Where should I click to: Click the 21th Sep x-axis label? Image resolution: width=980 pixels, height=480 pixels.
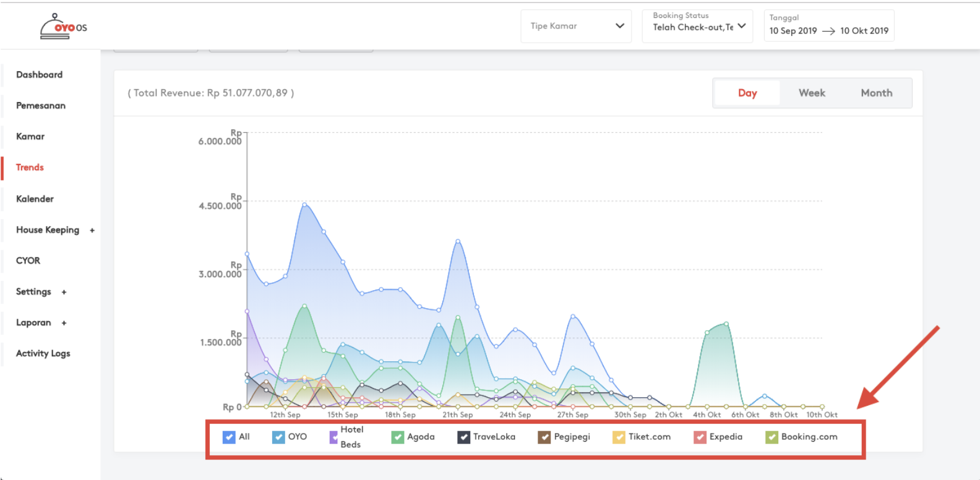457,415
